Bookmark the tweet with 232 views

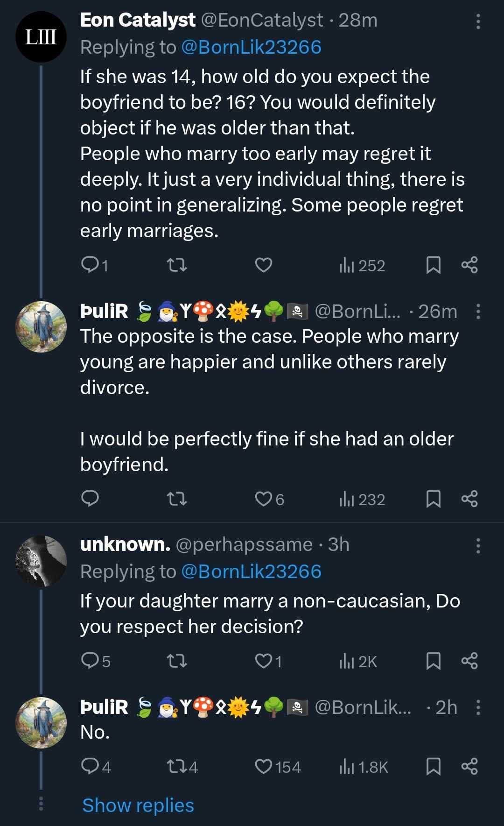tap(434, 499)
